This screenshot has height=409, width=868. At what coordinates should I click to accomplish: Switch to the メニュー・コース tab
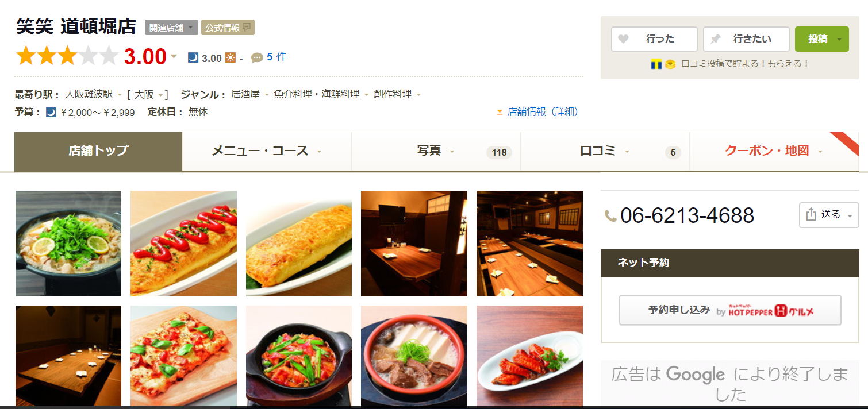pos(267,151)
